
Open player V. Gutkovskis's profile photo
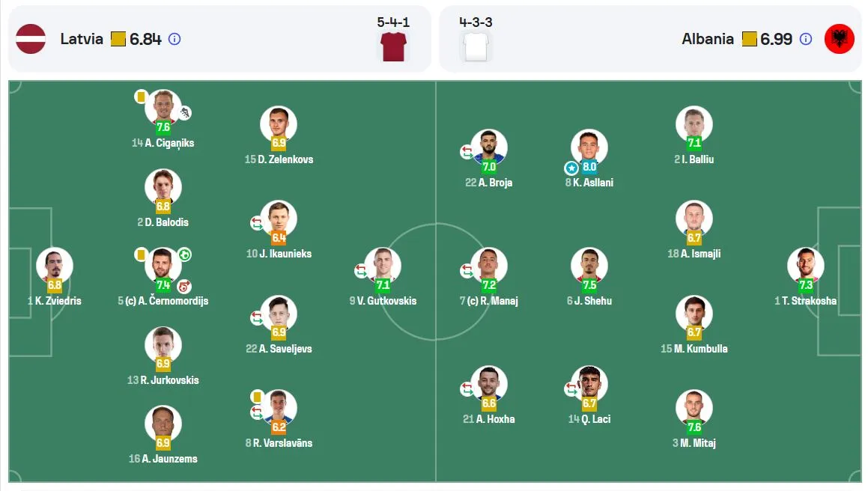383,265
